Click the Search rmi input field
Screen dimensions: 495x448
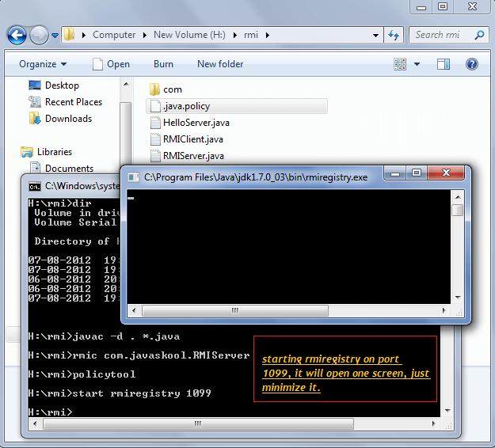point(442,35)
